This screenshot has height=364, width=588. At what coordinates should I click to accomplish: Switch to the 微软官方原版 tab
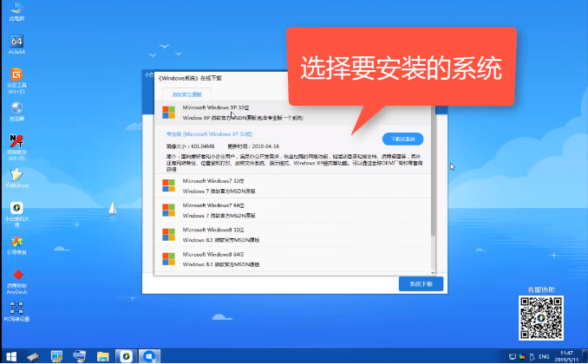coord(186,94)
